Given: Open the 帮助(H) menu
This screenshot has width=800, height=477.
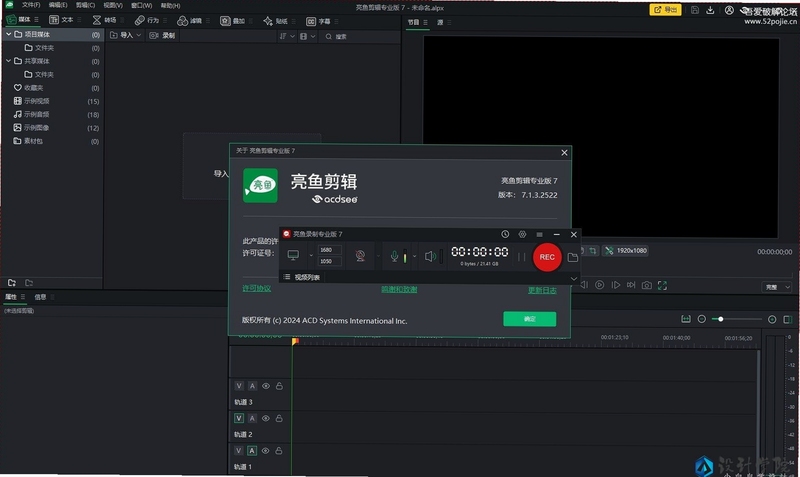Looking at the screenshot, I should [x=170, y=6].
